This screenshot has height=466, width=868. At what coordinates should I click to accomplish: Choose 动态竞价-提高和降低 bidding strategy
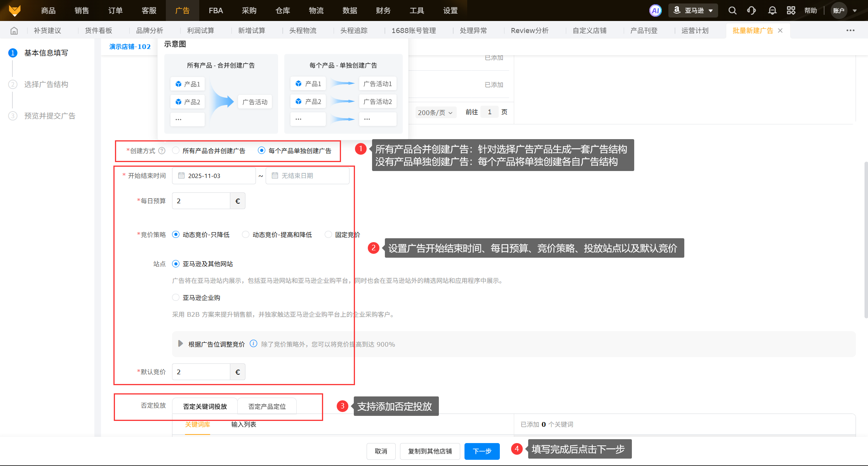[245, 234]
